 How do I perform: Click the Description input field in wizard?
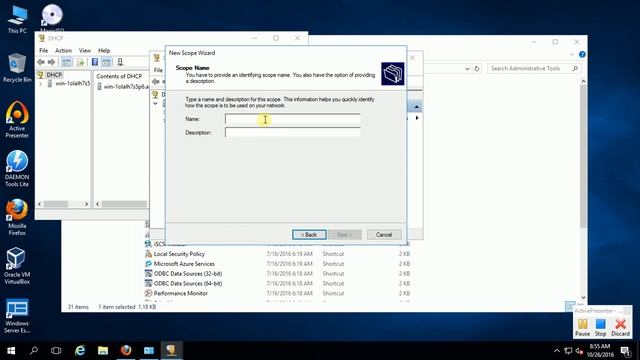tap(293, 132)
